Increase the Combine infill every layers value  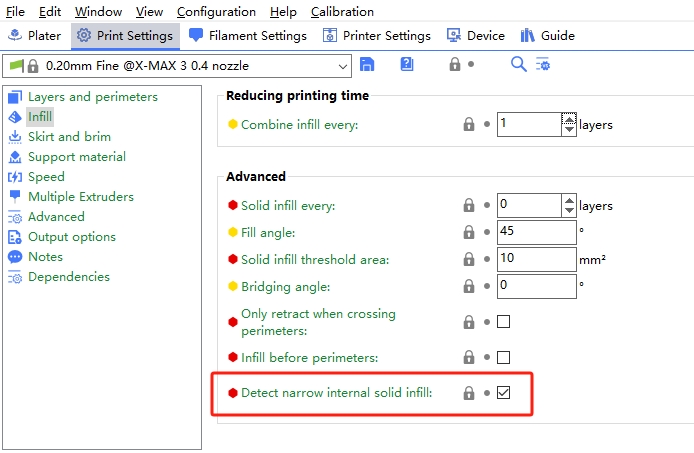click(x=569, y=119)
